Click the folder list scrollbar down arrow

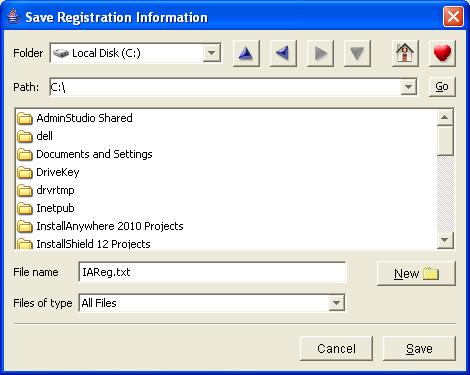click(x=445, y=239)
